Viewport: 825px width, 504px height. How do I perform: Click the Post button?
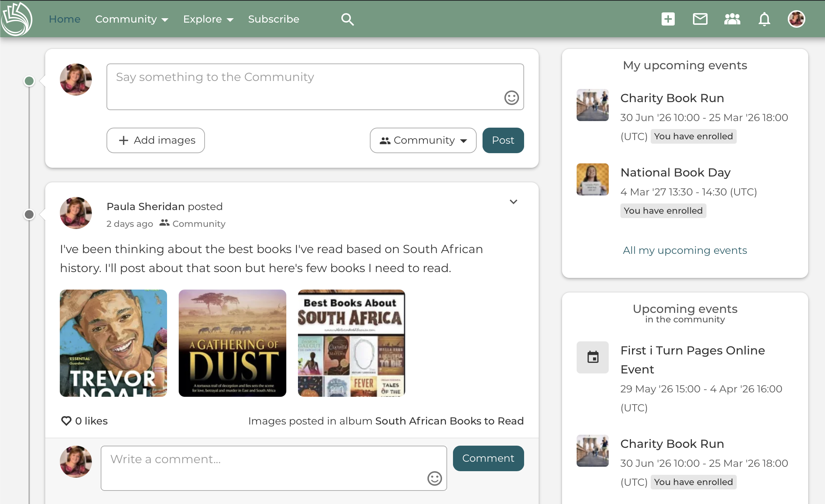coord(503,140)
